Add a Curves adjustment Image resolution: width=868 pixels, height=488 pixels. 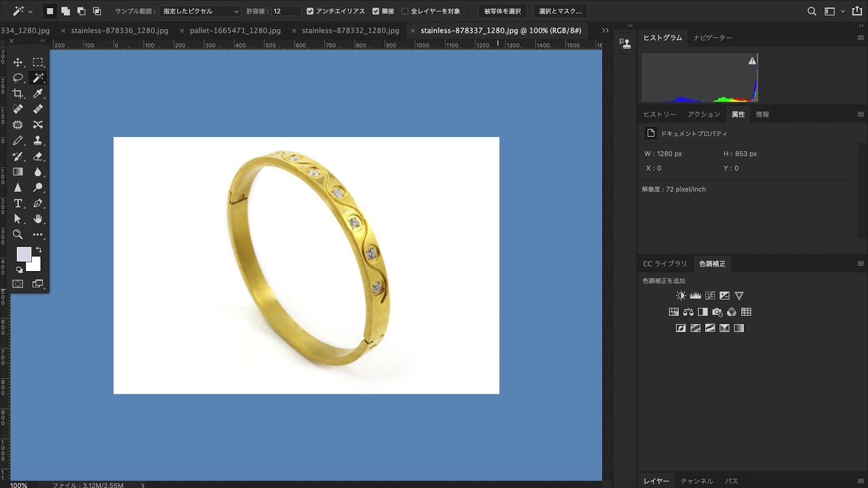(710, 296)
